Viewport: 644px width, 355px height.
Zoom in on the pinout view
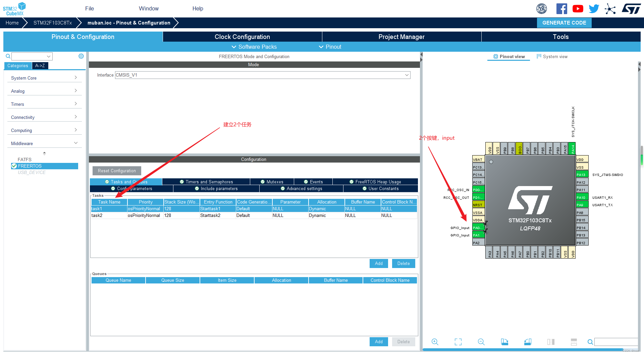(435, 342)
